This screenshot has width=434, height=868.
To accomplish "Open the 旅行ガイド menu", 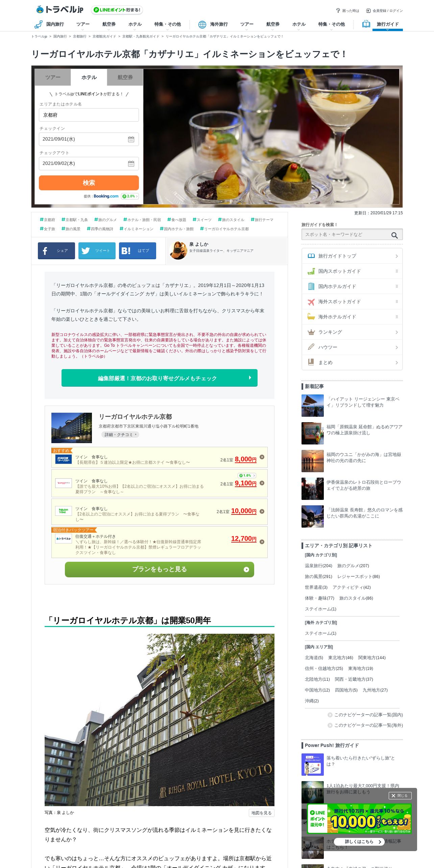I will pos(387,25).
